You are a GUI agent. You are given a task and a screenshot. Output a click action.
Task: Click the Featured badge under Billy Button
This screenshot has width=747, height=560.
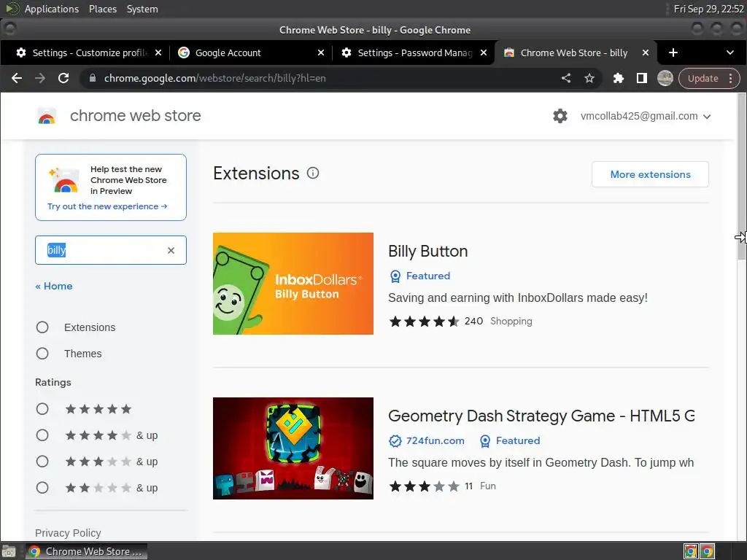click(419, 276)
